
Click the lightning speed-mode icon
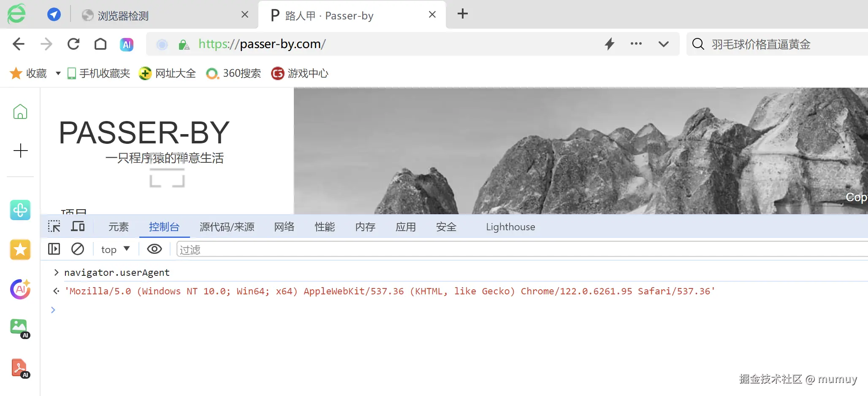(610, 44)
